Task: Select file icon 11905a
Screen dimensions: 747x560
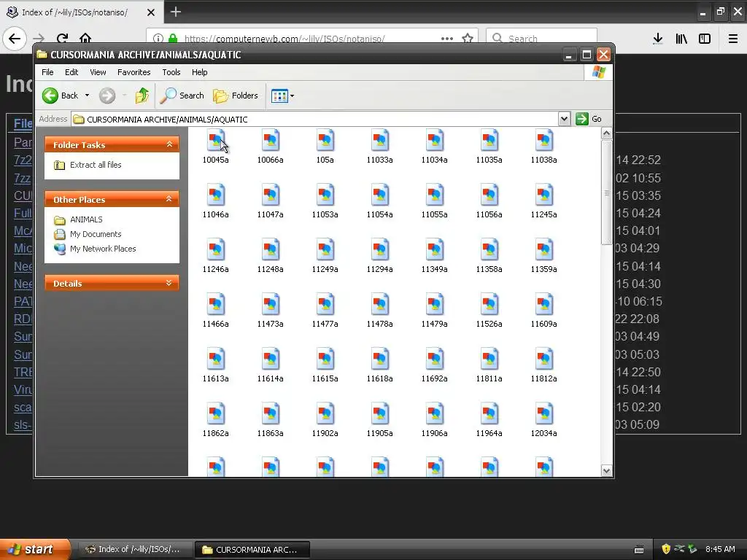Action: 380,414
